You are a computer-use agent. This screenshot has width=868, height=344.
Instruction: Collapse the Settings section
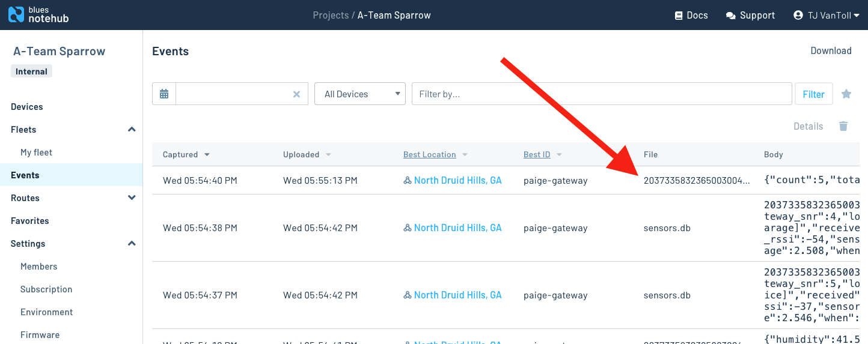pos(132,243)
